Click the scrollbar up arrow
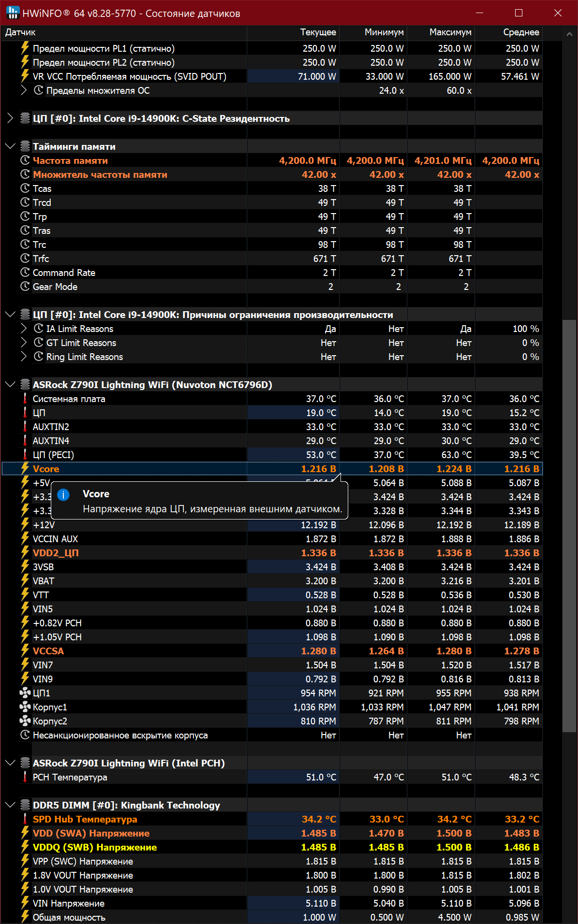The height and width of the screenshot is (924, 578). point(570,34)
